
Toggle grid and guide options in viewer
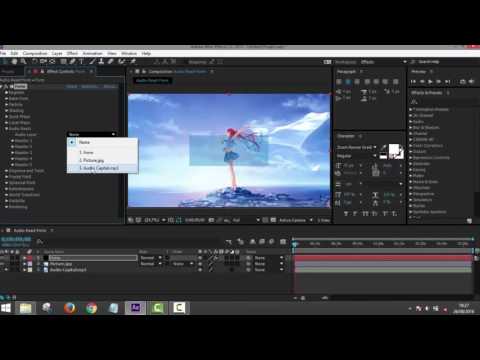[171, 220]
